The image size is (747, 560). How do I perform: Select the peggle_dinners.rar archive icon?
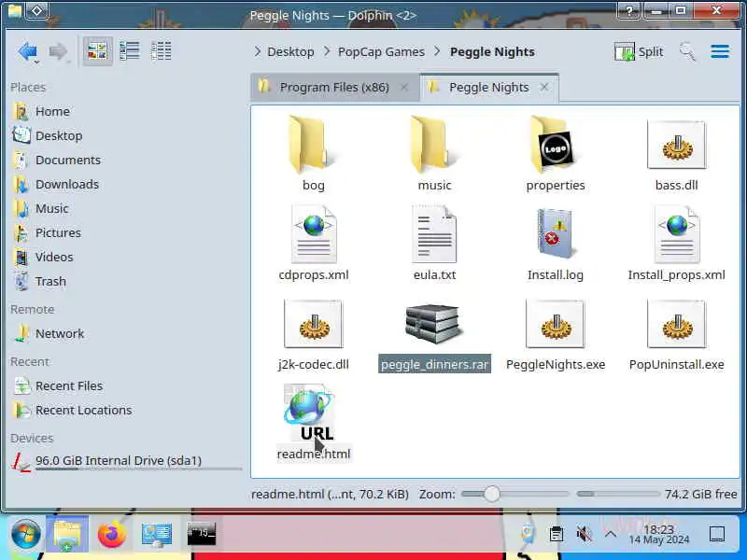coord(433,324)
